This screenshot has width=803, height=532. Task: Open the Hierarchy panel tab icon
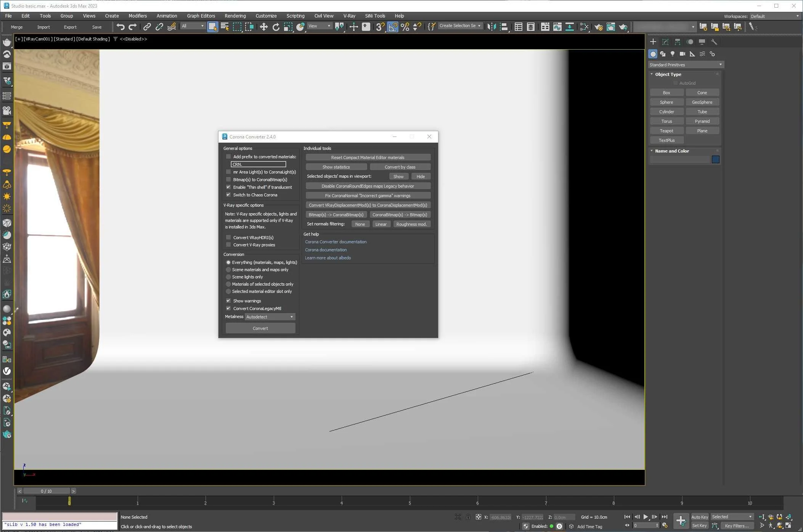678,42
